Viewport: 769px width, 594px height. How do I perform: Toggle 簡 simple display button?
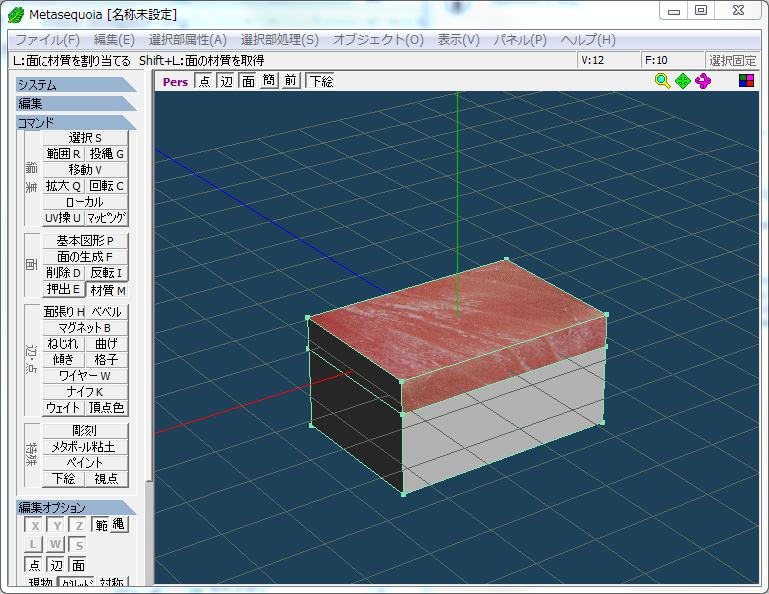269,80
